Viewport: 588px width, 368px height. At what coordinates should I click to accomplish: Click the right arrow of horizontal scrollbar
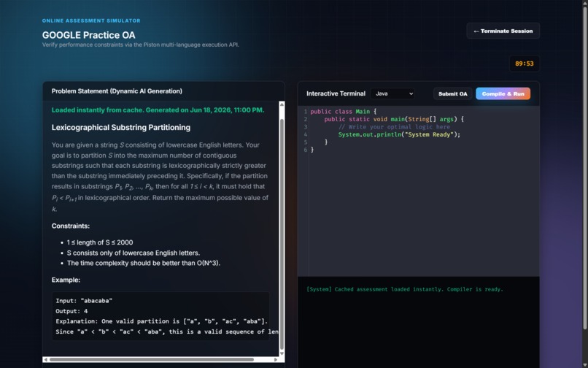coord(276,359)
